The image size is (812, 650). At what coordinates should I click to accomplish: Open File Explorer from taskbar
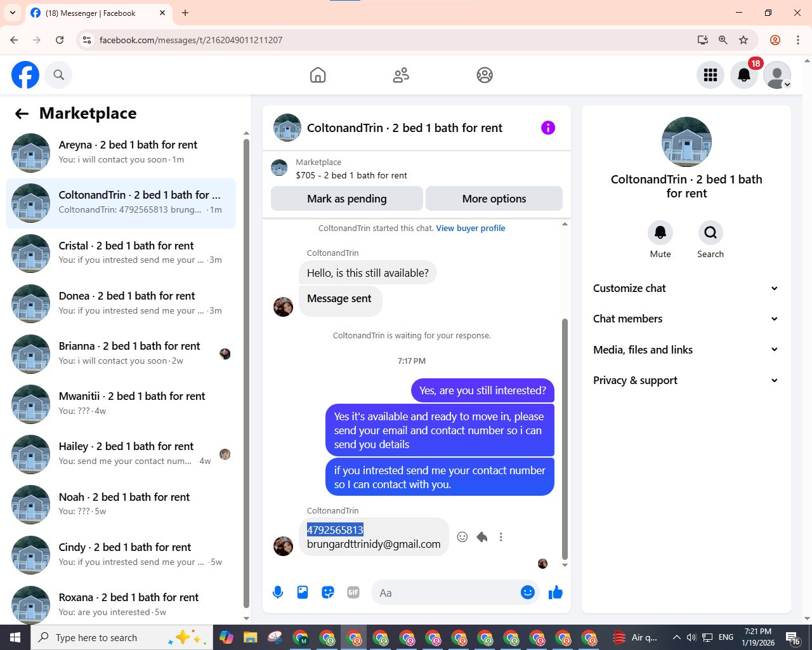(x=250, y=637)
